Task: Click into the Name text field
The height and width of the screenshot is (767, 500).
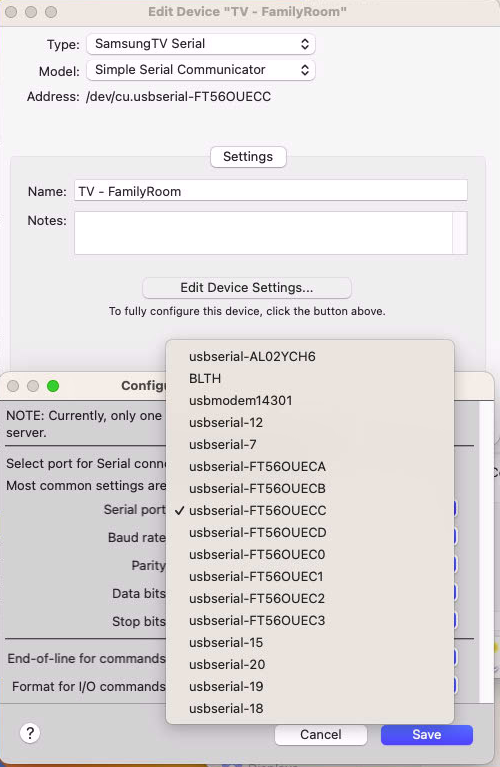Action: pyautogui.click(x=271, y=191)
